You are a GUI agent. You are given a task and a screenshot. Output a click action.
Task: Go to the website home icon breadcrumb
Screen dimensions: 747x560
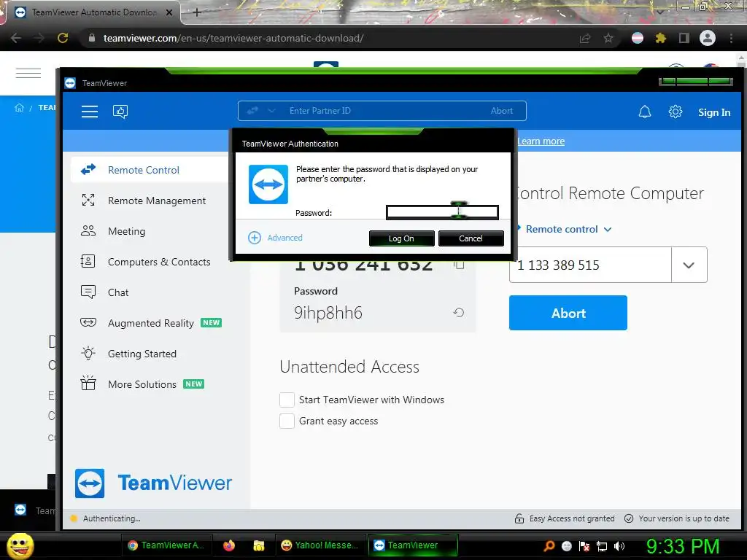click(19, 108)
